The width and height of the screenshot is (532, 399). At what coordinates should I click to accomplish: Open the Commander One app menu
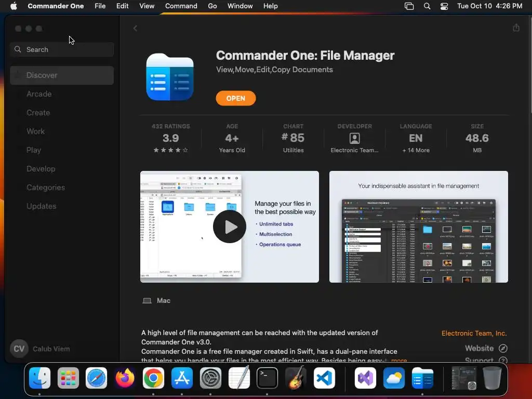click(x=56, y=6)
